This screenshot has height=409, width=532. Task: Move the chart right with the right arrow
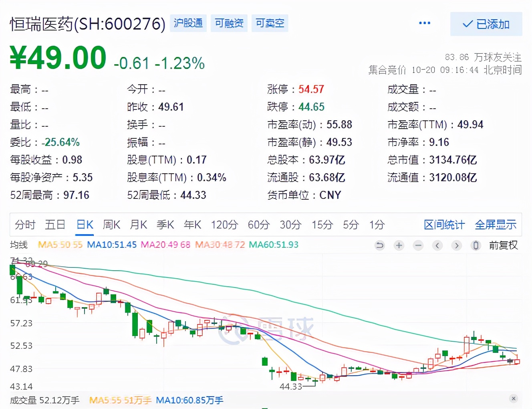coord(457,245)
